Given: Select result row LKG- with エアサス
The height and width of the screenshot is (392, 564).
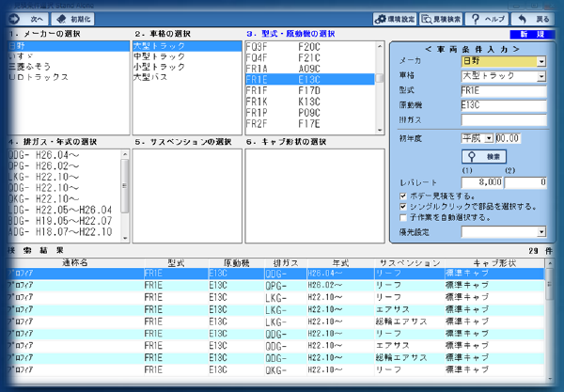Looking at the screenshot, I should pos(275,309).
